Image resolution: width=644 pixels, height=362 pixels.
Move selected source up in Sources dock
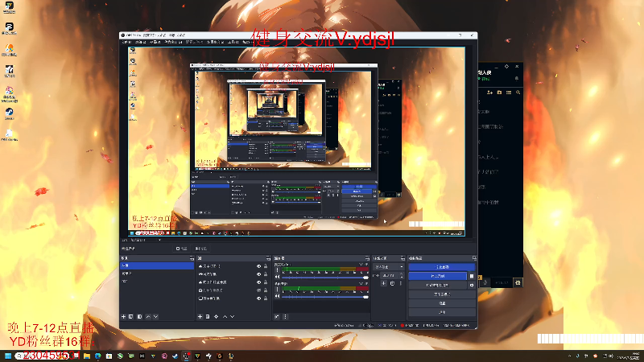(x=225, y=316)
